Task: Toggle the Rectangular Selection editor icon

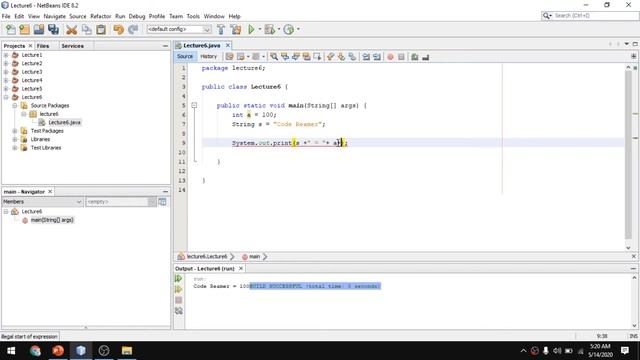Action: [x=317, y=57]
